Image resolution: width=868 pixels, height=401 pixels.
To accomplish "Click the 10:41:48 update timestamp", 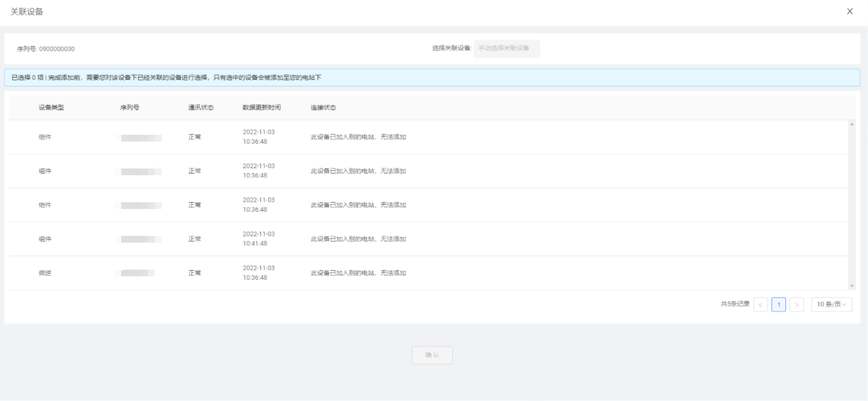I will coord(255,244).
